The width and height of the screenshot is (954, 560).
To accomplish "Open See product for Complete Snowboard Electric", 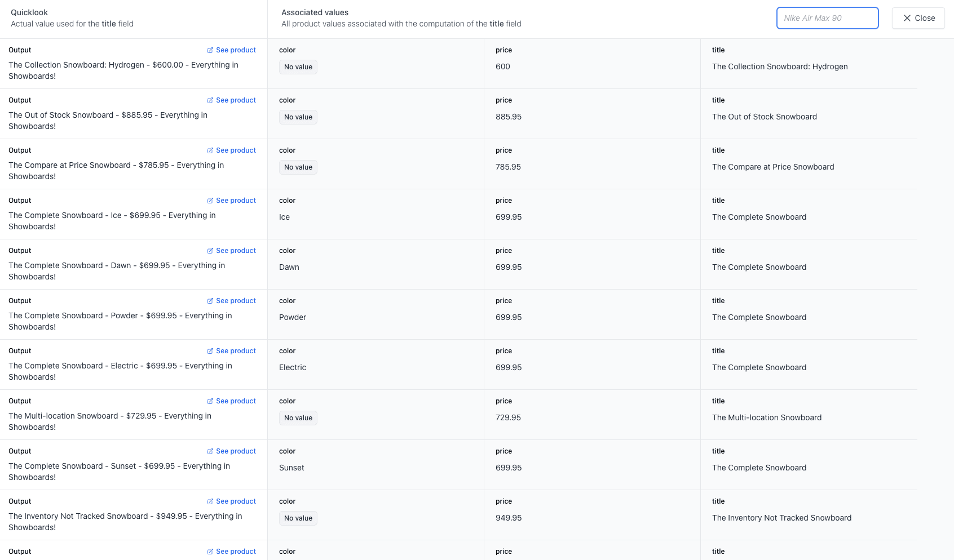I will point(236,350).
